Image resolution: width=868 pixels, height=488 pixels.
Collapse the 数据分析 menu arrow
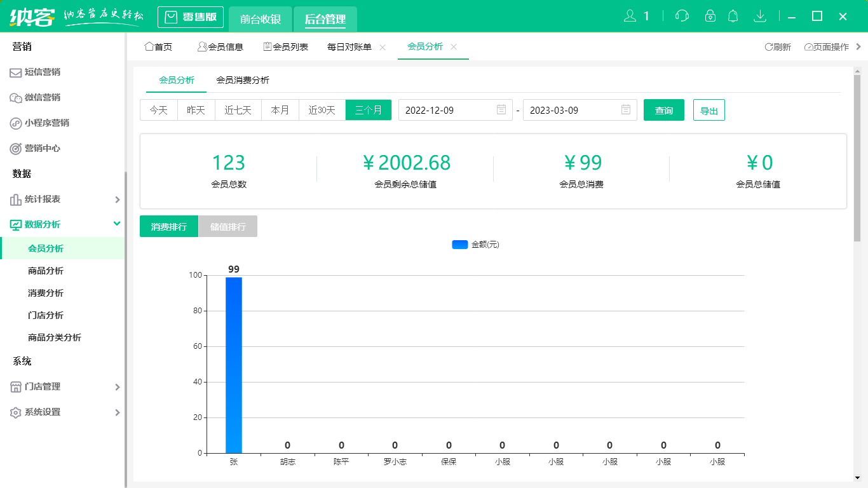click(117, 224)
